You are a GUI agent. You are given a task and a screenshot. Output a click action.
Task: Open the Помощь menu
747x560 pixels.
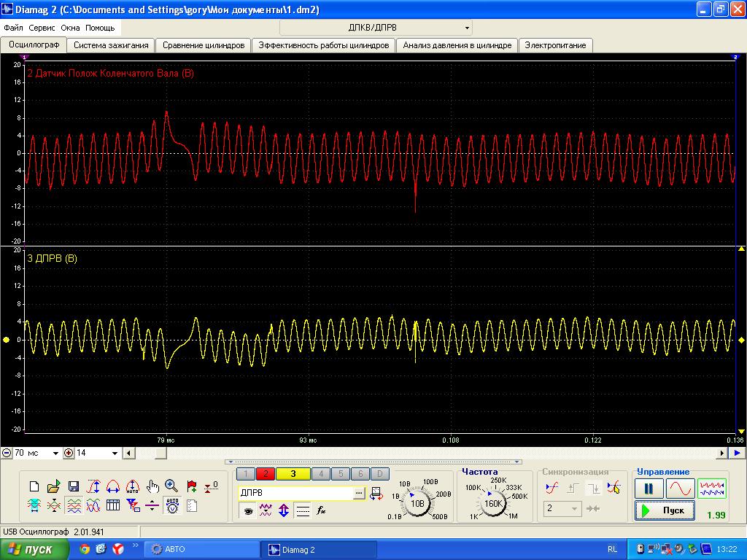point(100,28)
